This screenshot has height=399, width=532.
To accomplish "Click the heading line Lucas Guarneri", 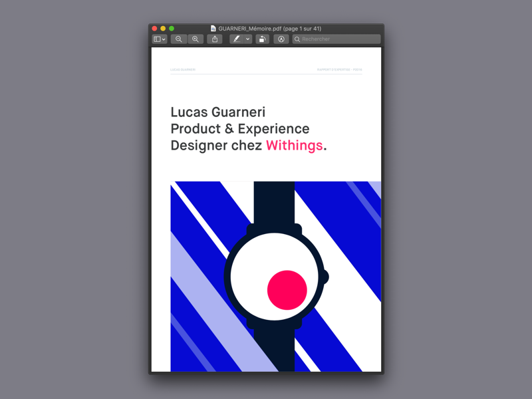I will 218,112.
